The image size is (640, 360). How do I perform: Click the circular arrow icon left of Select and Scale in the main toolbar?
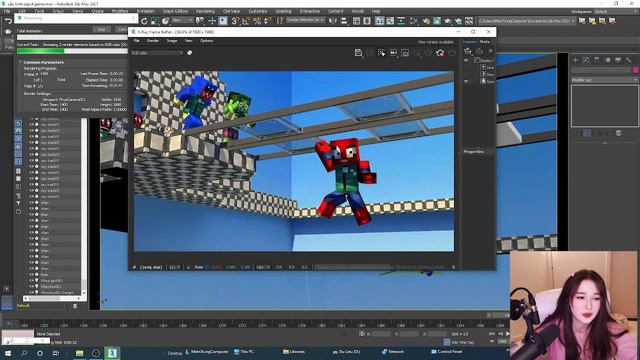click(x=144, y=20)
